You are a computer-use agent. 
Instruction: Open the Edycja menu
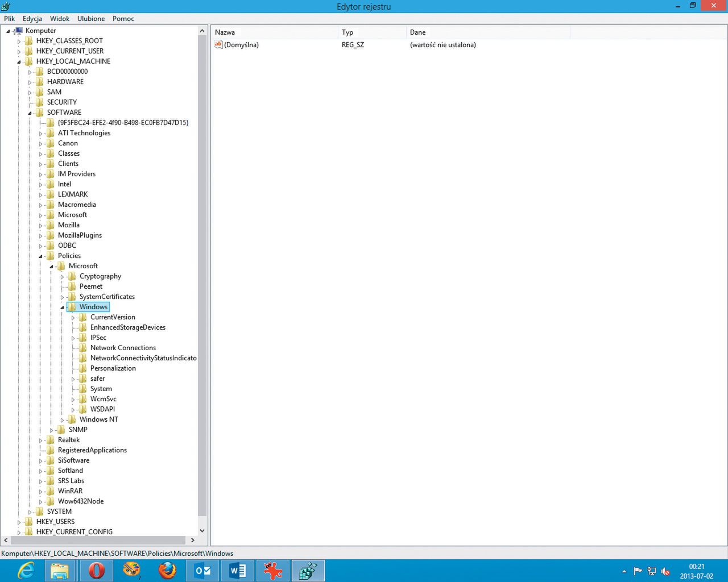(x=32, y=19)
